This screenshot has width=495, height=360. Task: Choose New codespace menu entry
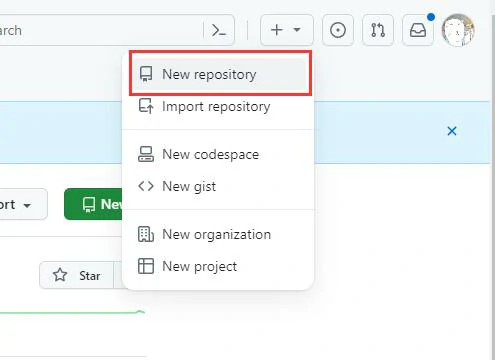click(218, 154)
